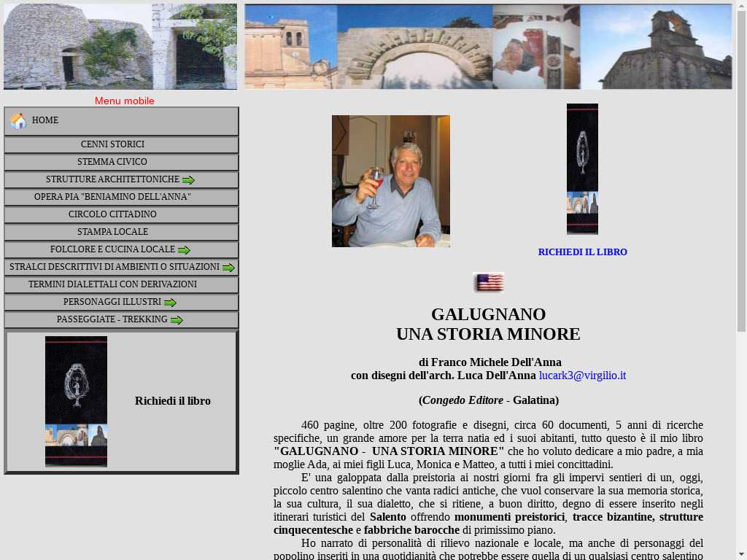Go to Opera Pia "Beniamino Dell'Anna"
This screenshot has height=560, width=747.
pyautogui.click(x=121, y=197)
